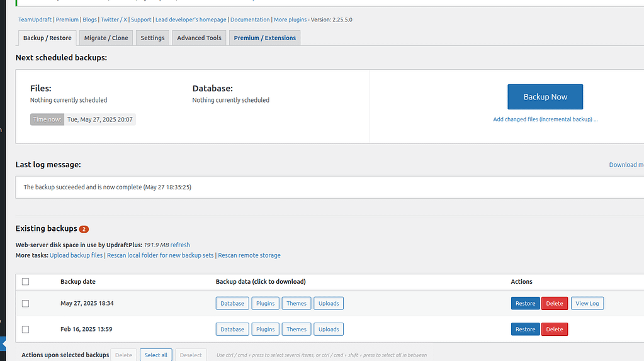Delete the Feb 16, 2025 backup
Screen dimensions: 644x361
point(554,329)
